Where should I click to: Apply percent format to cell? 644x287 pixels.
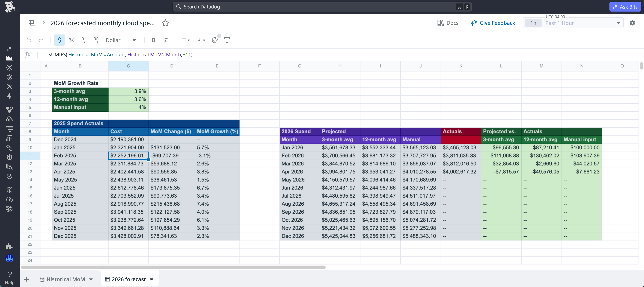[71, 40]
